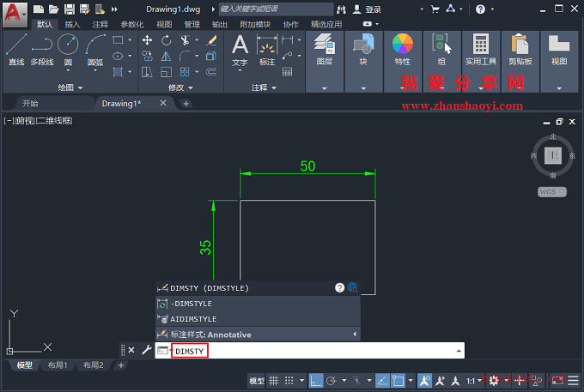Open the Manage (管理) ribbon tab
Screen dimensions: 584x392
(x=192, y=25)
